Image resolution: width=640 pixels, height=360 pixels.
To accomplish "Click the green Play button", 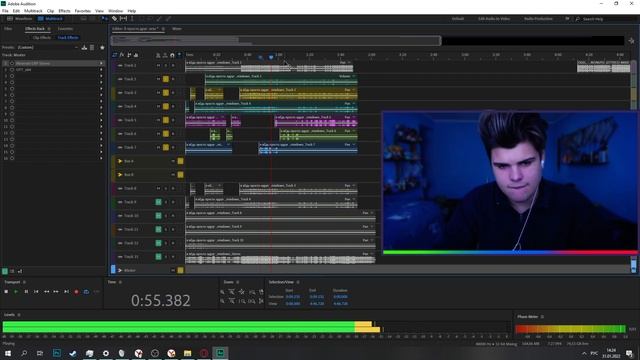I will point(16,291).
